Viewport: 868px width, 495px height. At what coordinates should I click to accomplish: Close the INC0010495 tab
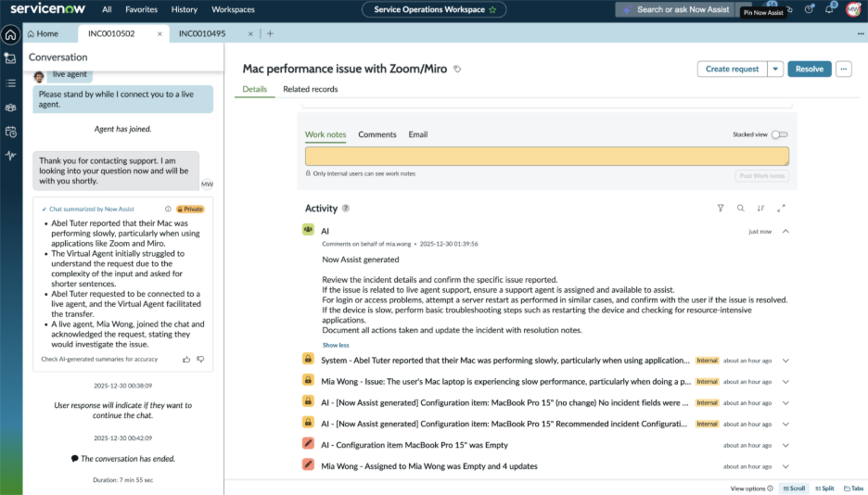click(250, 33)
